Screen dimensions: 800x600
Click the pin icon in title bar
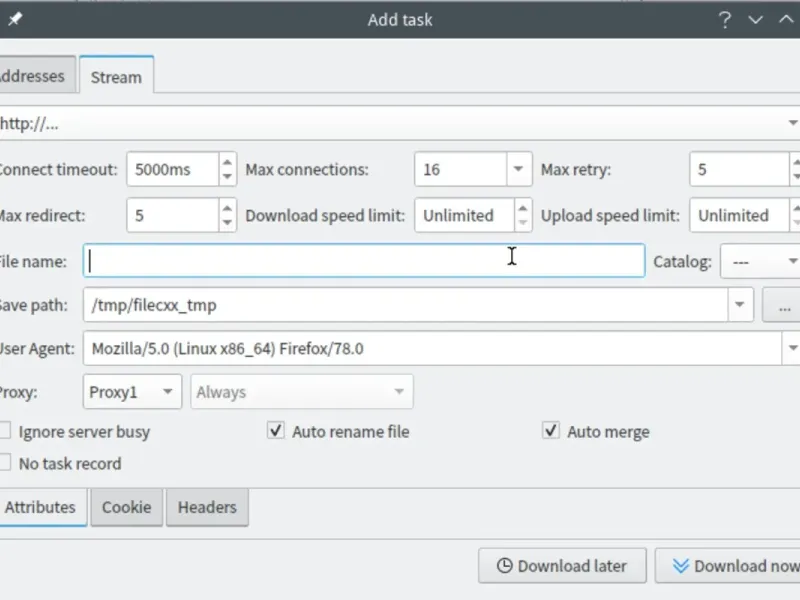click(x=15, y=19)
